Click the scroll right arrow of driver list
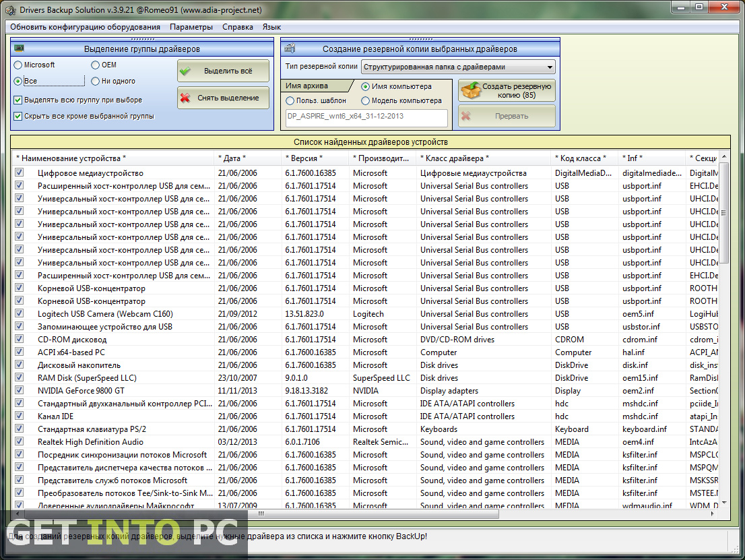The height and width of the screenshot is (560, 745). point(713,514)
